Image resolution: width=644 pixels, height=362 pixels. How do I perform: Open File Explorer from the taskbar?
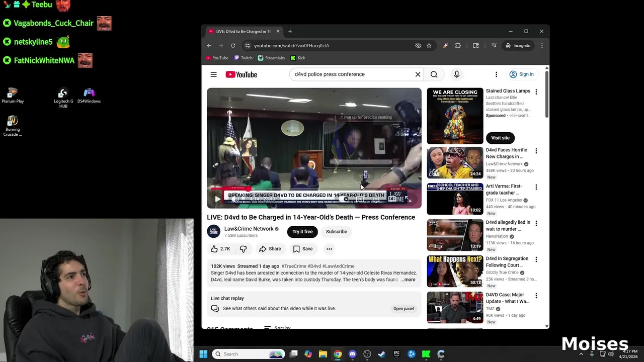pyautogui.click(x=323, y=354)
